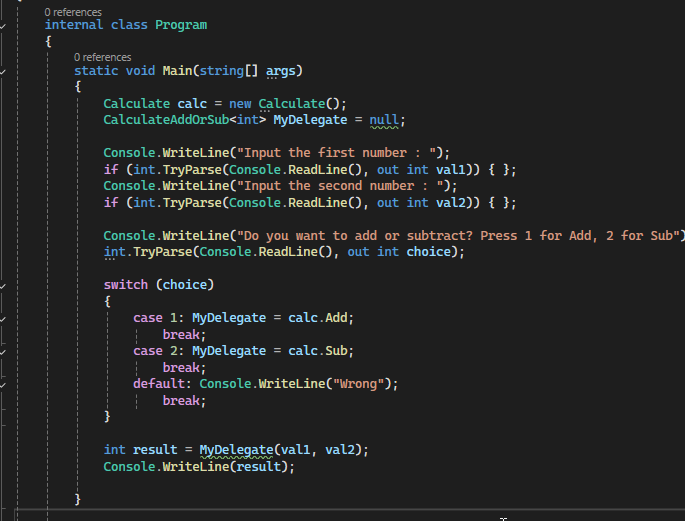Screen dimensions: 685x521
Task: Click the underlined 'null' value
Action: click(384, 121)
